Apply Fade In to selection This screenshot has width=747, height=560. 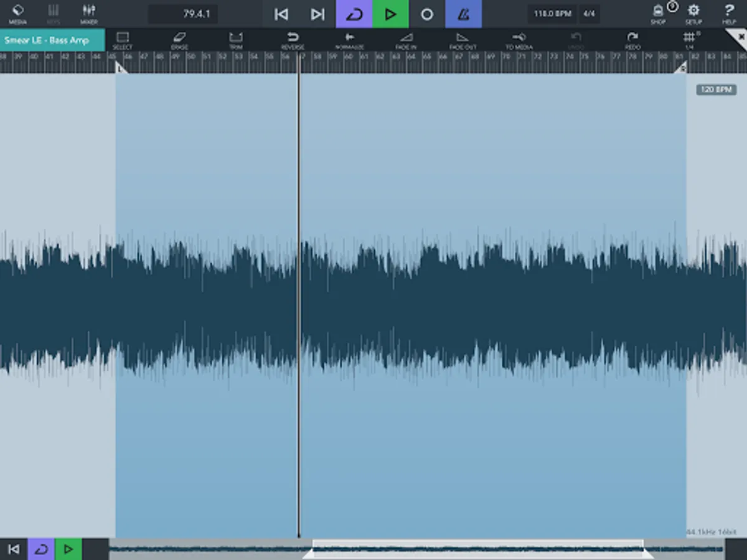coord(406,40)
